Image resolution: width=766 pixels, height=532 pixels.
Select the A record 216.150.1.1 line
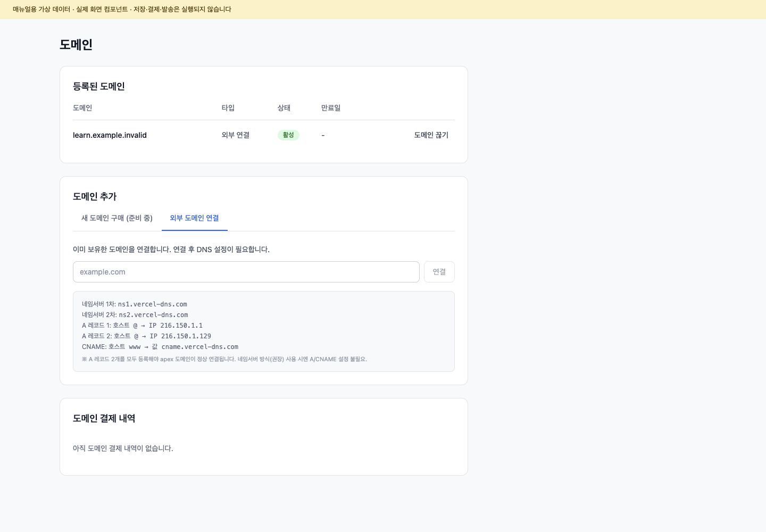point(142,326)
